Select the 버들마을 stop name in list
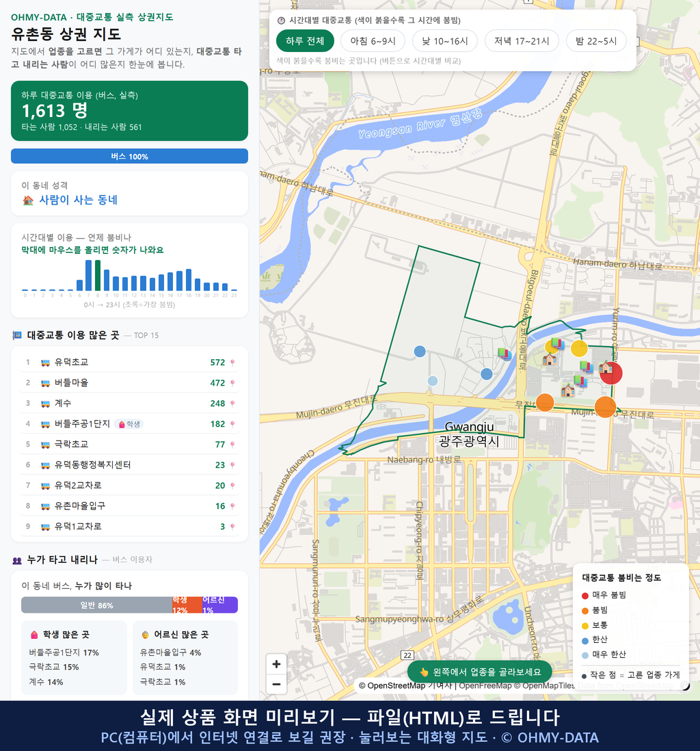 pos(71,383)
